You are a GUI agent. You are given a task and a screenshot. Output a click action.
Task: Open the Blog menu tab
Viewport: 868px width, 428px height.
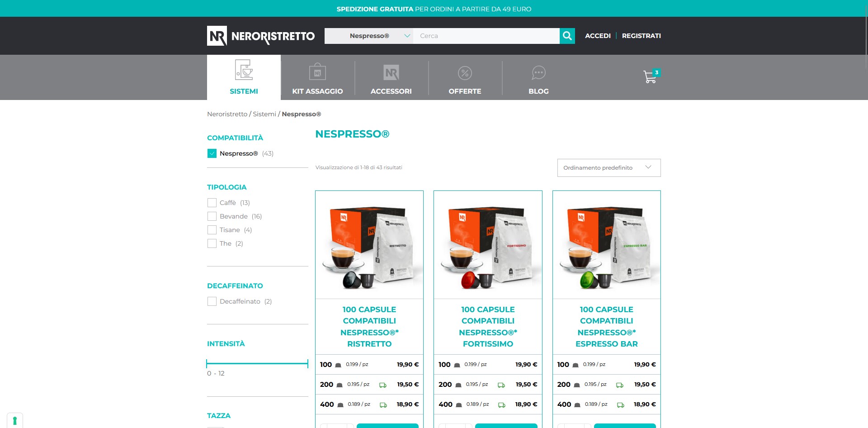point(538,77)
